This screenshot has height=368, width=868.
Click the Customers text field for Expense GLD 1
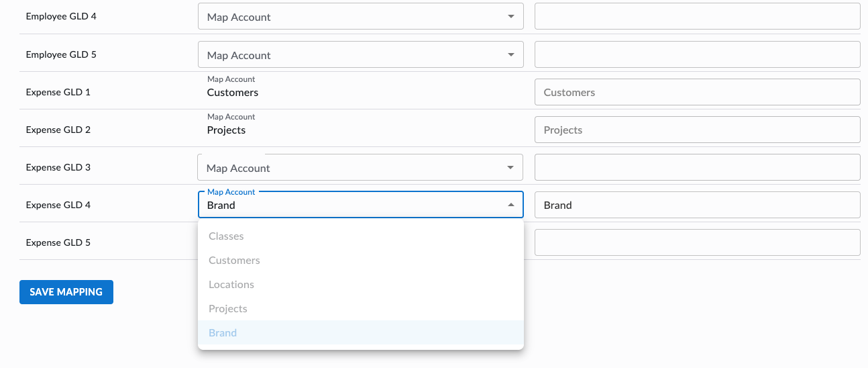click(x=698, y=92)
